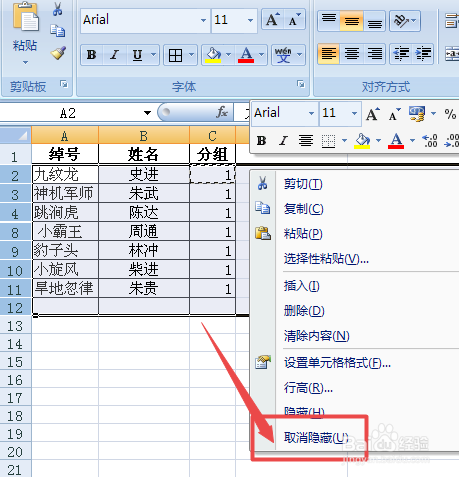Click the Name Box showing A2

(68, 113)
